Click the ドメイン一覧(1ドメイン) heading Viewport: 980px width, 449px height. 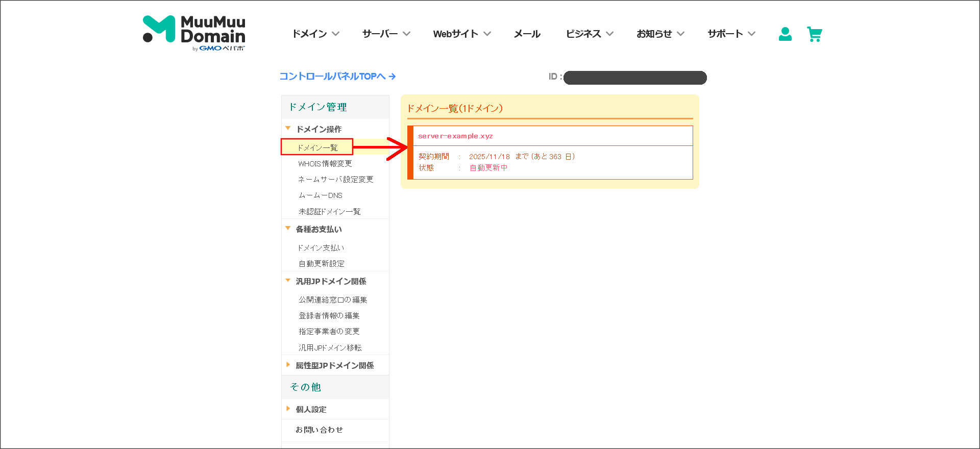[x=455, y=108]
